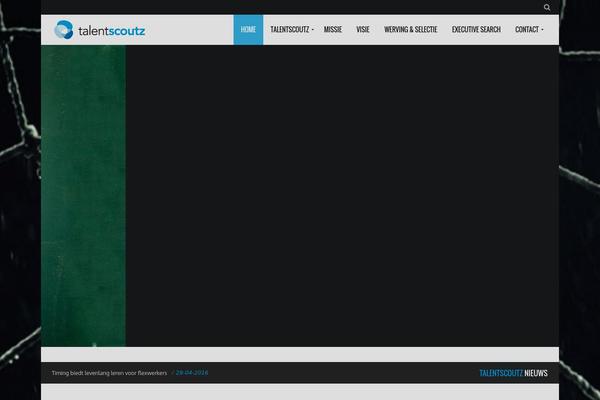Open the Talentscoutz dropdown menu
Viewport: 600px width, 400px height.
pyautogui.click(x=292, y=29)
